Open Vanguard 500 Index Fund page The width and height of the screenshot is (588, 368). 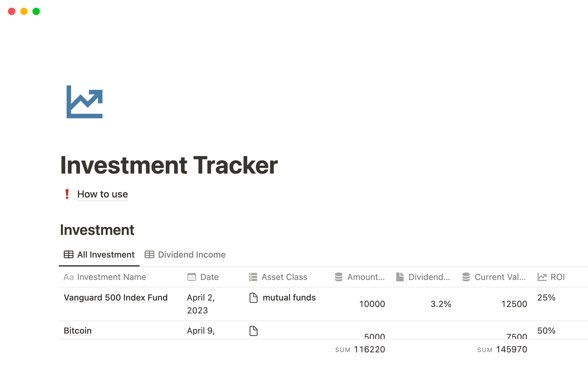point(115,298)
